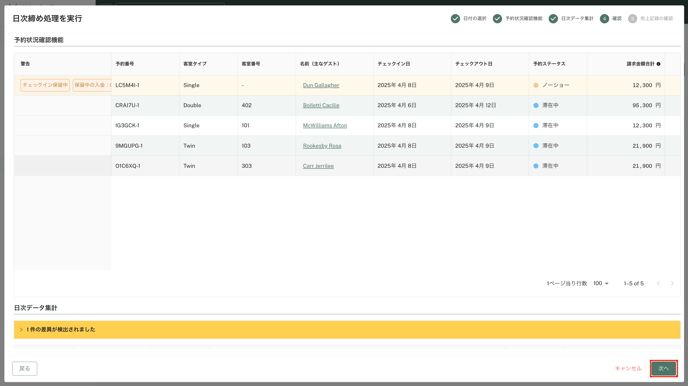Click the info icon beside 請求金額合計 header
This screenshot has height=386, width=688.
pos(658,64)
